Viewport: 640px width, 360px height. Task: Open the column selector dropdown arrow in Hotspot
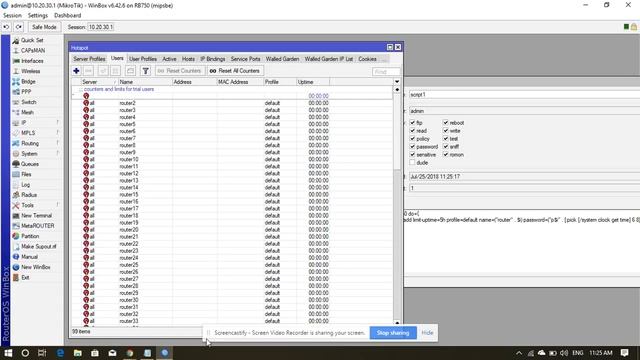click(x=397, y=82)
